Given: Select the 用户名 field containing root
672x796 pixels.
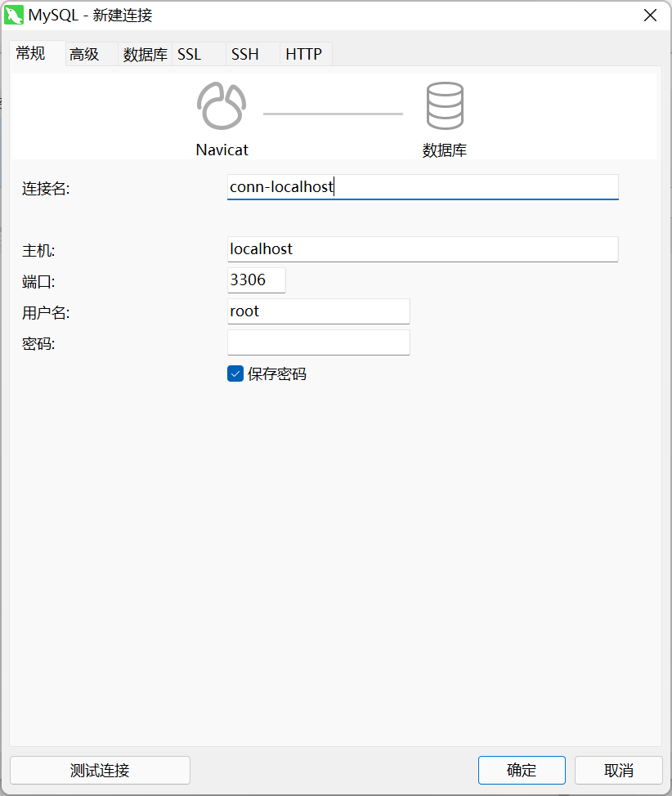Looking at the screenshot, I should pos(319,311).
